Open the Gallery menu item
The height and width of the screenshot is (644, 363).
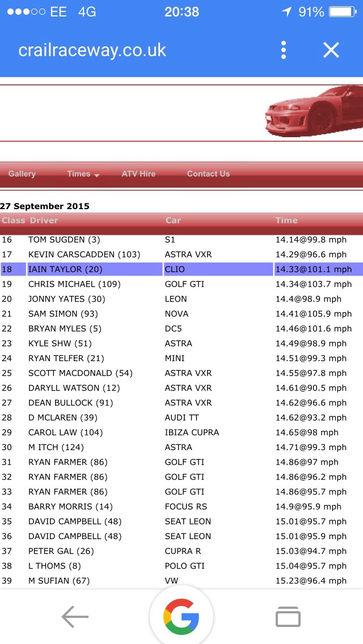[x=22, y=174]
